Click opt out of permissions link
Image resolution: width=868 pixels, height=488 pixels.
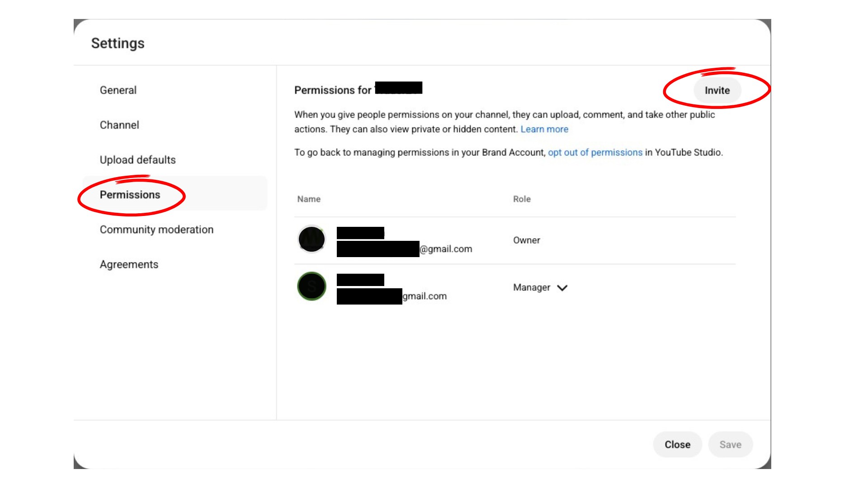pyautogui.click(x=595, y=152)
